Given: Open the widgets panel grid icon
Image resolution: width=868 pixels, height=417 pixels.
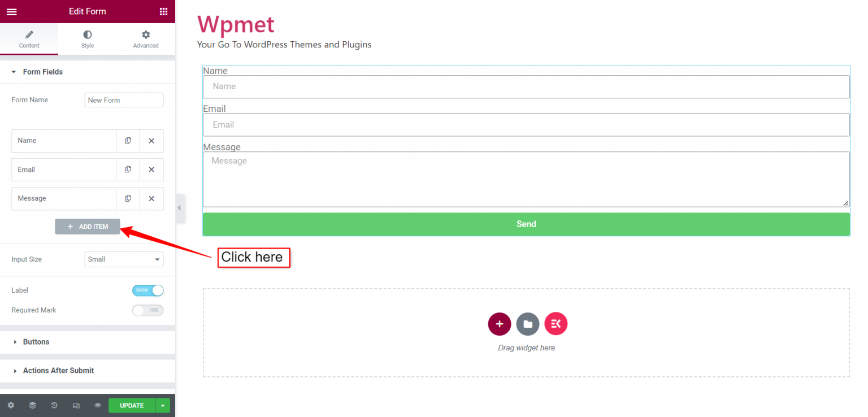Looking at the screenshot, I should pyautogui.click(x=163, y=11).
